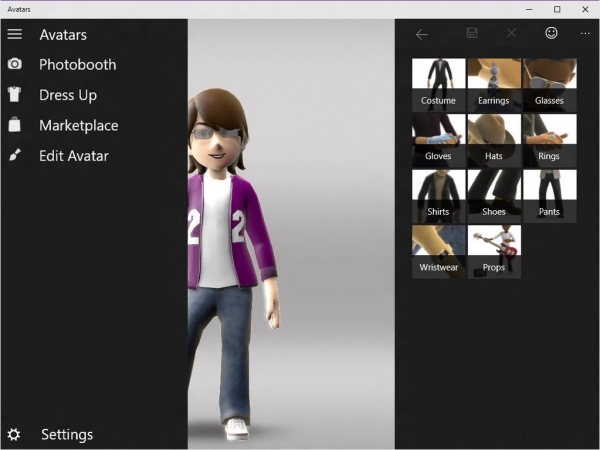Click the Marketplace shopping bag icon
The image size is (600, 450).
click(15, 125)
